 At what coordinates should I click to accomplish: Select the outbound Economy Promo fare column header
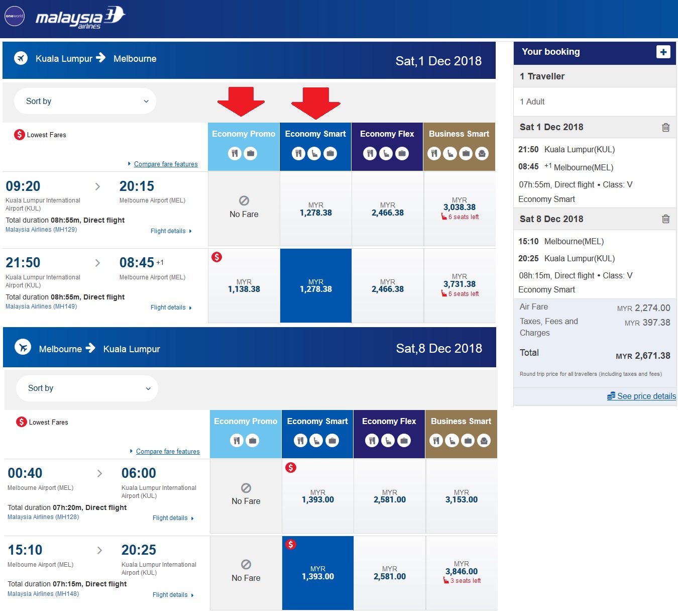click(244, 134)
